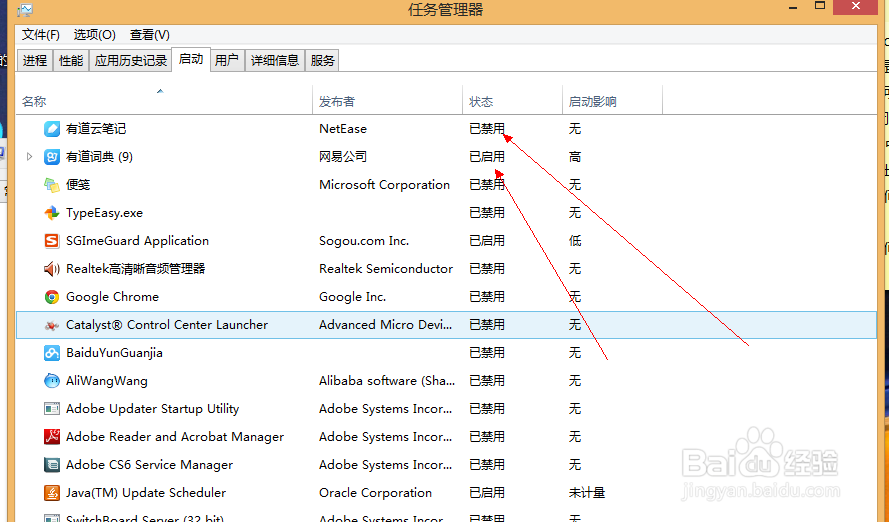
Task: Click the Adobe CS6 Service Manager icon
Action: 52,465
